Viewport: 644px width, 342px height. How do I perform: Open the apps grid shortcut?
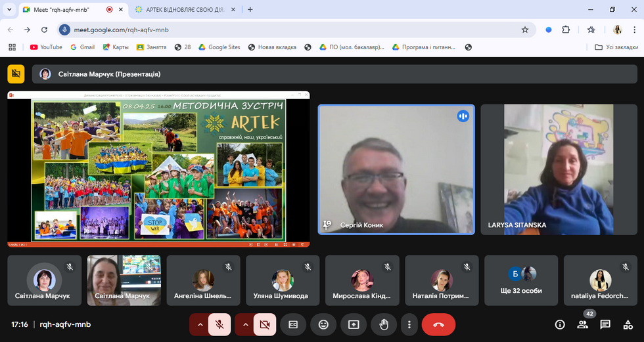pyautogui.click(x=12, y=47)
